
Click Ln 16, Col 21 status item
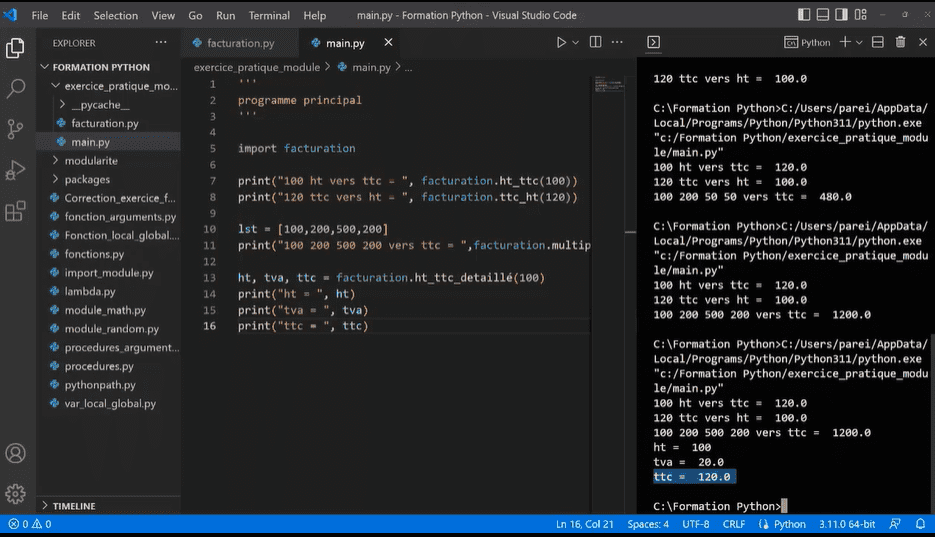tap(584, 524)
